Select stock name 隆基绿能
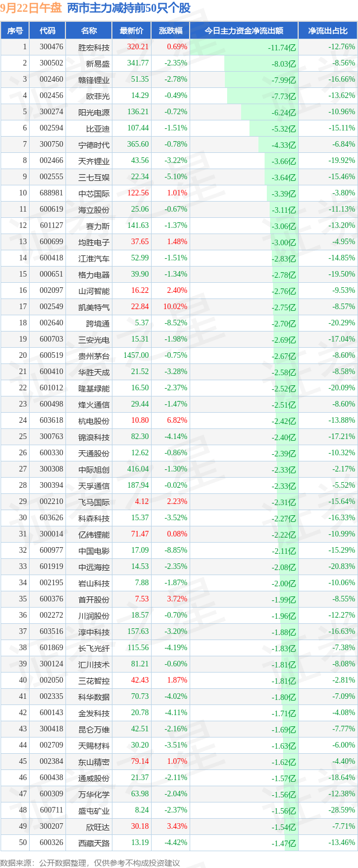 point(94,388)
